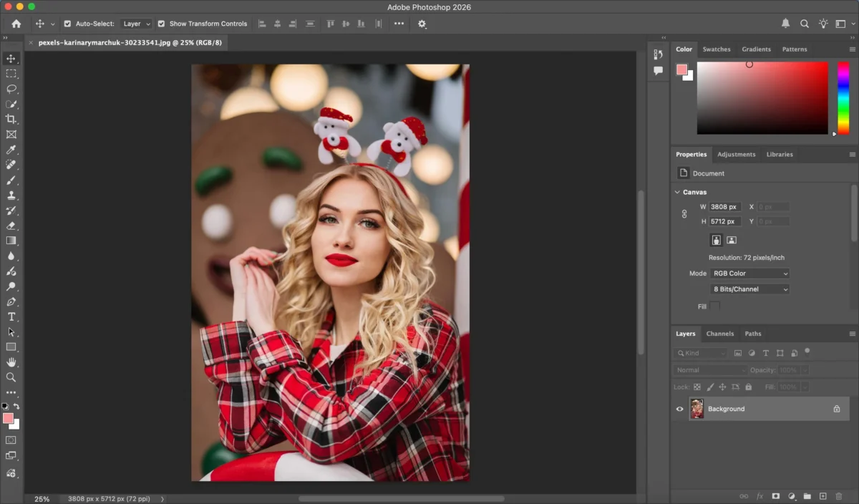This screenshot has height=504, width=859.
Task: Activate the Eyedropper tool
Action: click(x=11, y=150)
